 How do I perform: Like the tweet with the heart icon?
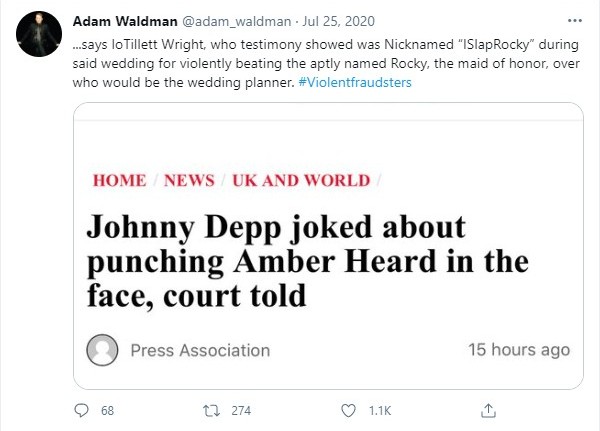pos(348,411)
